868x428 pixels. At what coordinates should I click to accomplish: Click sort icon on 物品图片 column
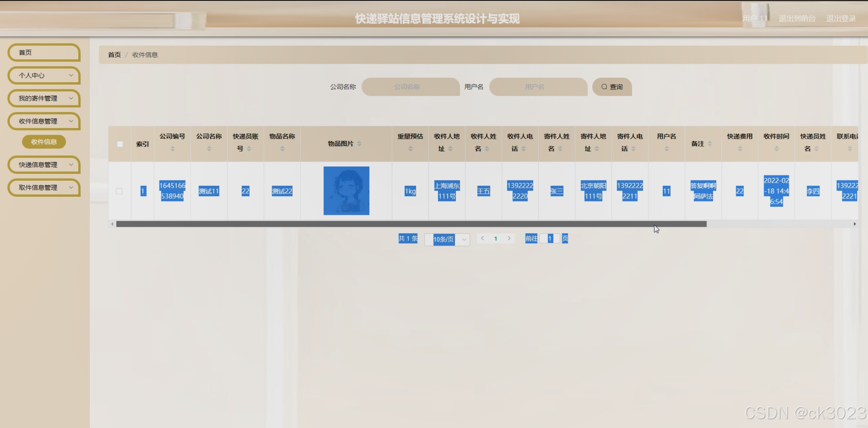tap(359, 144)
